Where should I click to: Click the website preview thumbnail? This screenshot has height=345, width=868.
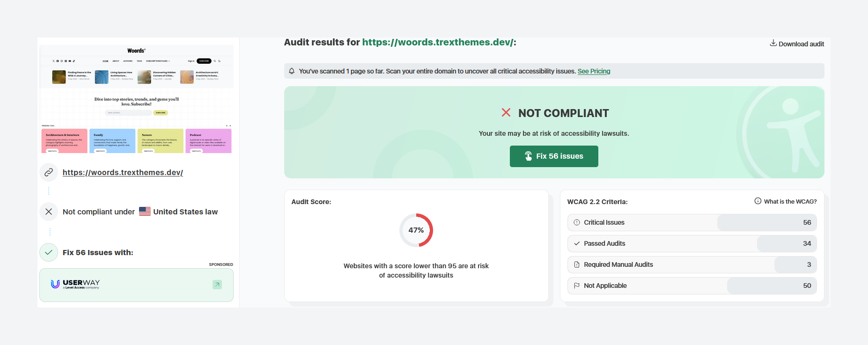click(136, 99)
